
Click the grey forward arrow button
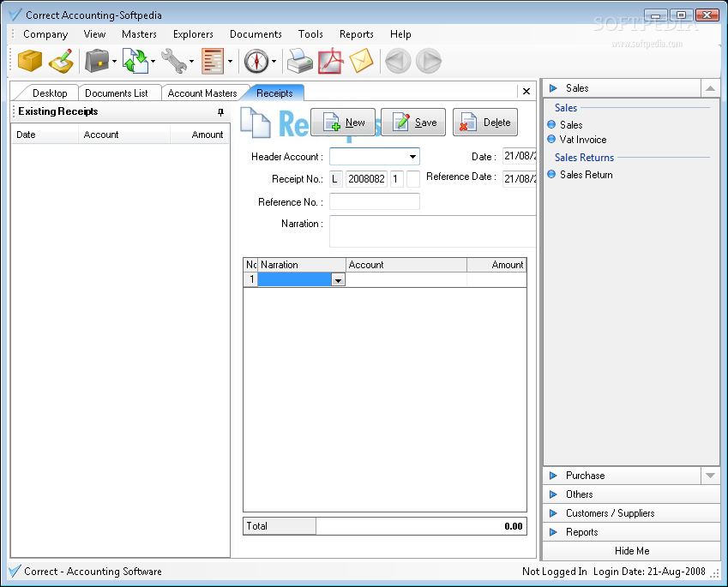pyautogui.click(x=428, y=61)
